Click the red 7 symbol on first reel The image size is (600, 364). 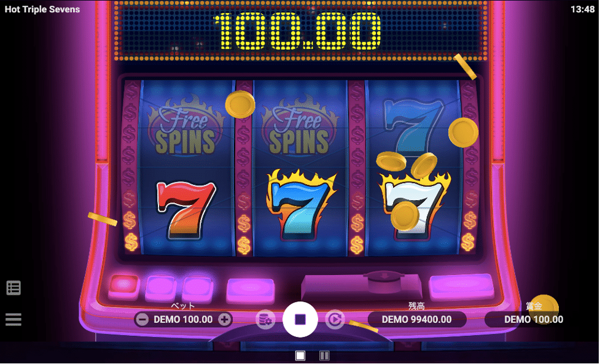click(x=186, y=209)
